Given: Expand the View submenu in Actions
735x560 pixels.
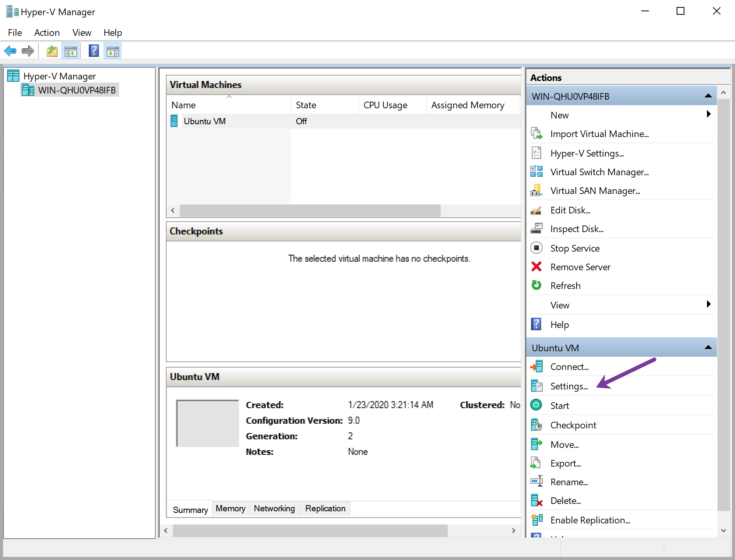Looking at the screenshot, I should [x=709, y=304].
